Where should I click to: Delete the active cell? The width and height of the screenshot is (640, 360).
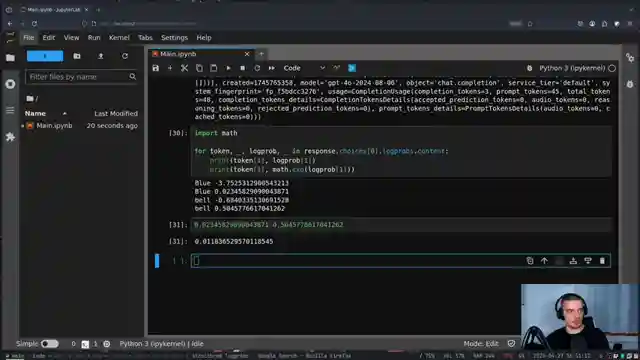[x=602, y=261]
